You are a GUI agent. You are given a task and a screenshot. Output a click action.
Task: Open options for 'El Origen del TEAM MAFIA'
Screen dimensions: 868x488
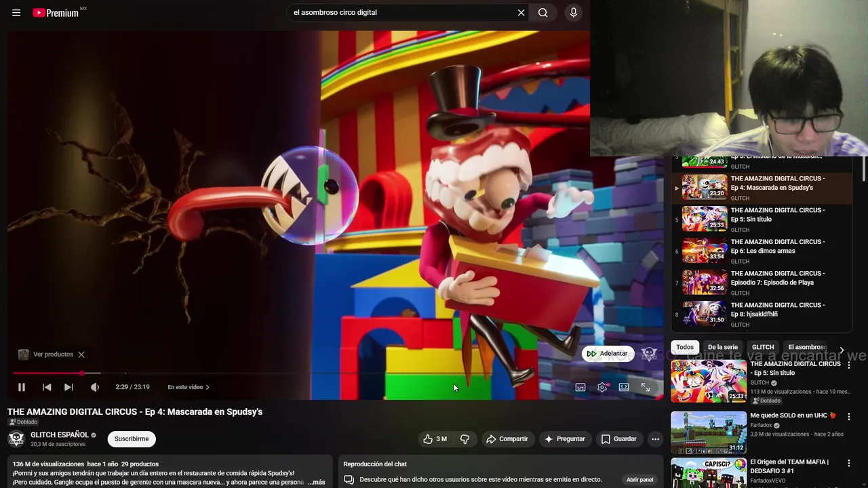[848, 463]
